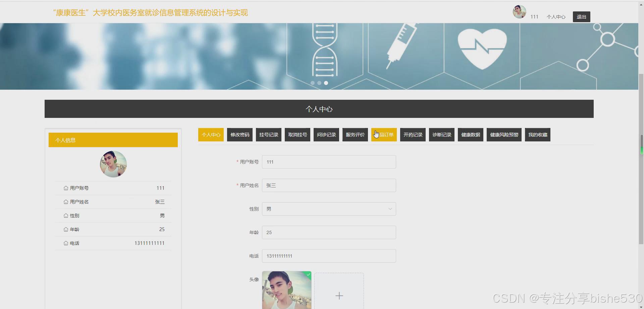The width and height of the screenshot is (644, 309).
Task: Click the age value 25 in sidebar
Action: click(162, 229)
